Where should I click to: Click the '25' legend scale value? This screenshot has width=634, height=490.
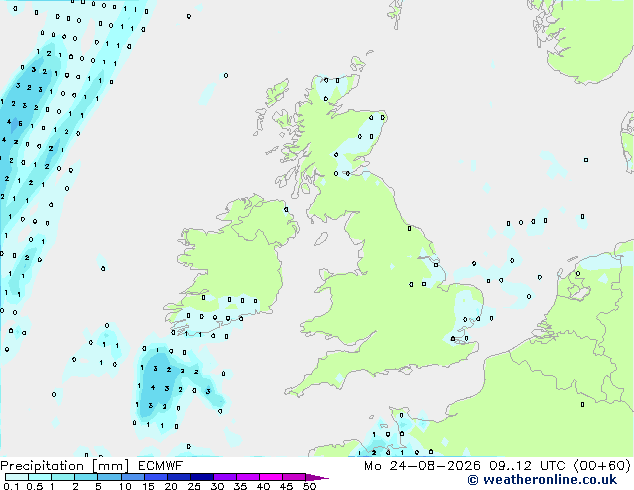coord(194,486)
